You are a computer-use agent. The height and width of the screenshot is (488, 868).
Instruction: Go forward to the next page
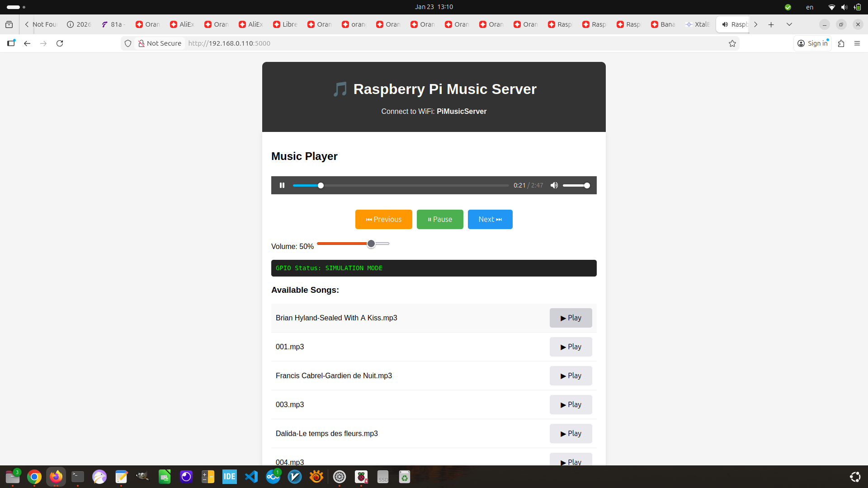click(43, 43)
